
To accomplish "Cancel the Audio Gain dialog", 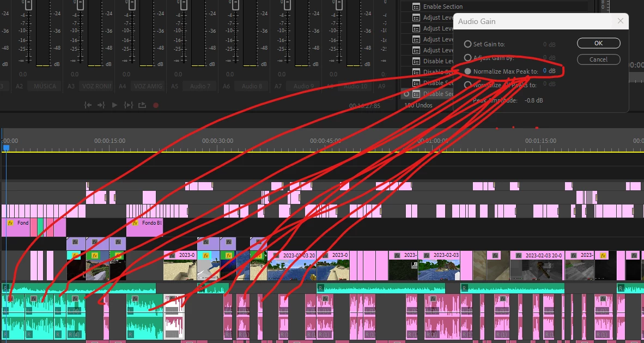I will click(598, 59).
